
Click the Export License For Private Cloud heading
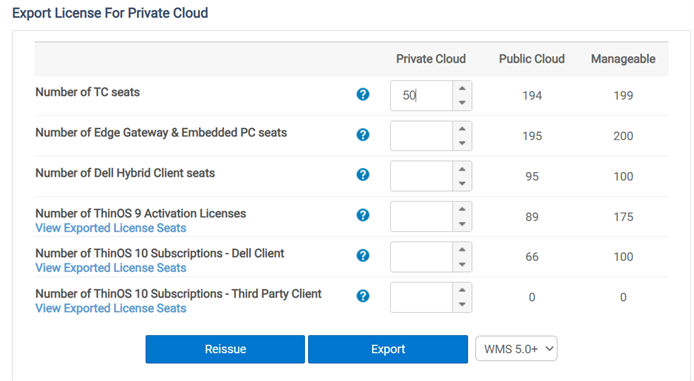(x=110, y=13)
